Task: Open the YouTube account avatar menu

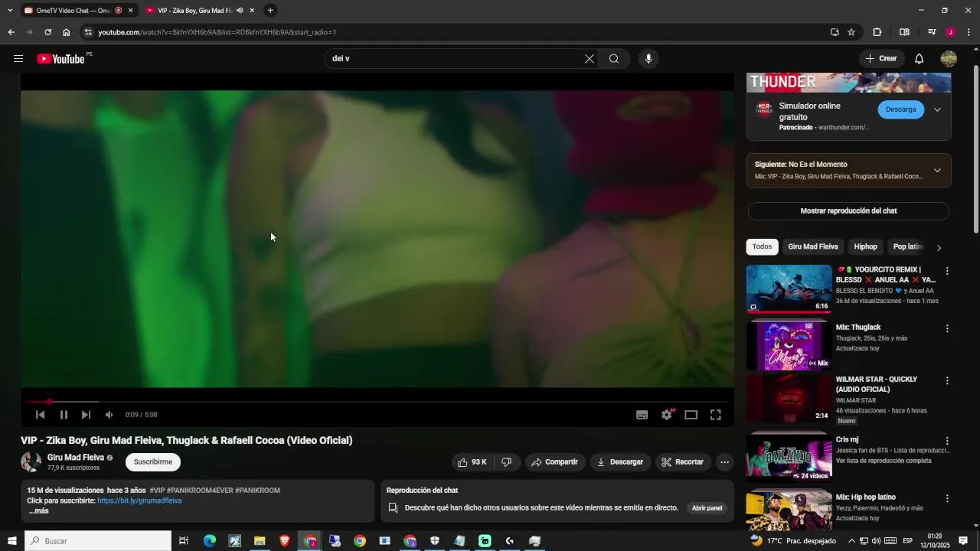Action: (949, 59)
